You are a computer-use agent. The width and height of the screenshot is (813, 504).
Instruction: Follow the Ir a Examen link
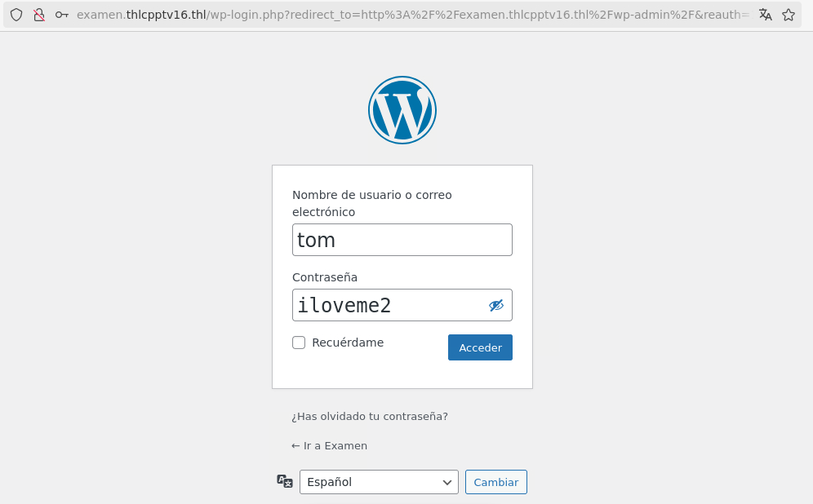(329, 446)
